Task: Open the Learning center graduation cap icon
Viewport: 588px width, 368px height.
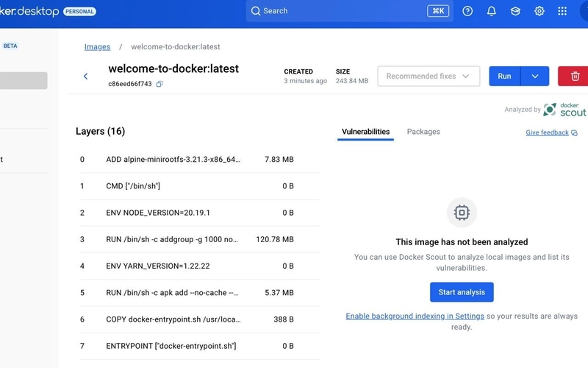Action: tap(515, 11)
